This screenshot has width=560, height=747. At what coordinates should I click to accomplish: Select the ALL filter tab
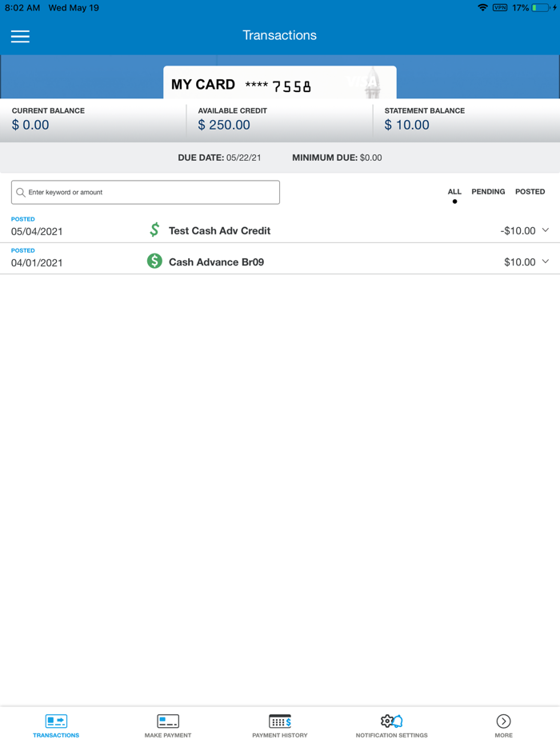click(454, 192)
